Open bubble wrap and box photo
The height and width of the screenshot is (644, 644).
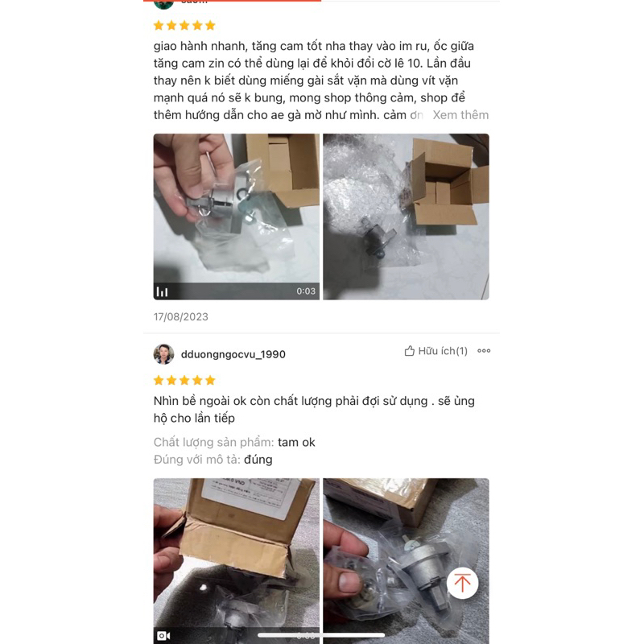[x=406, y=217]
